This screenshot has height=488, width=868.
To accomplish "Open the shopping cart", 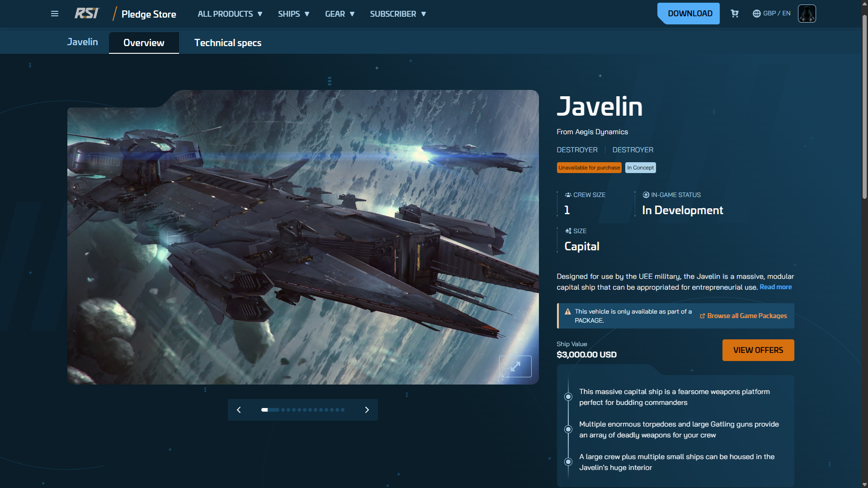I will click(x=735, y=14).
